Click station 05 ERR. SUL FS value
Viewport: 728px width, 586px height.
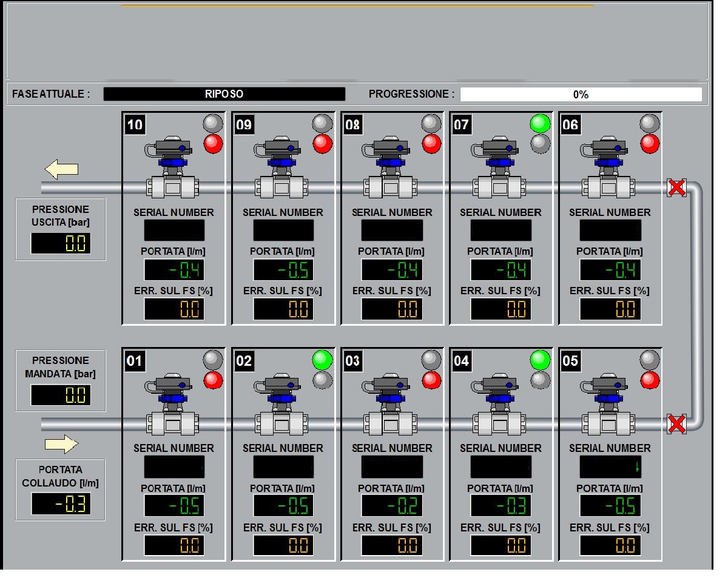pyautogui.click(x=610, y=545)
